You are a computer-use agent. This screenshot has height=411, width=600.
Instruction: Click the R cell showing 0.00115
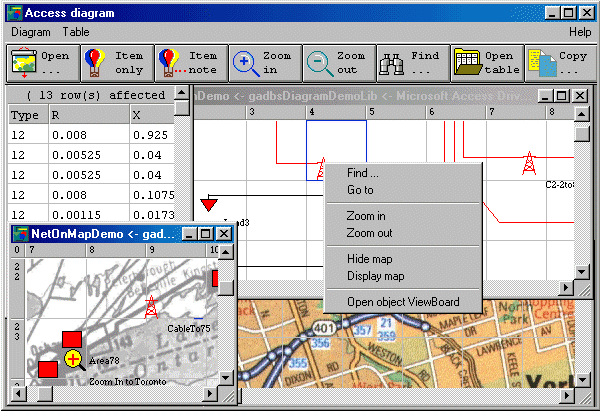coord(89,215)
